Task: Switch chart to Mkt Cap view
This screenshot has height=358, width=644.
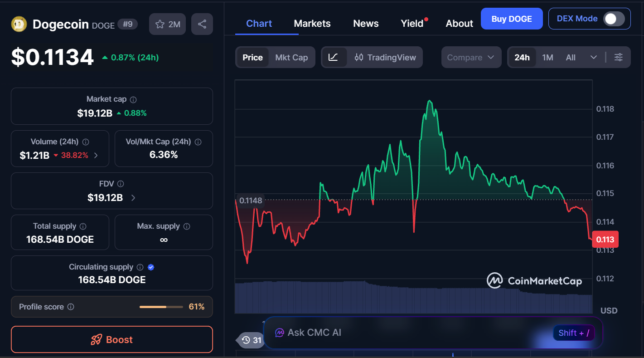Action: pyautogui.click(x=291, y=57)
